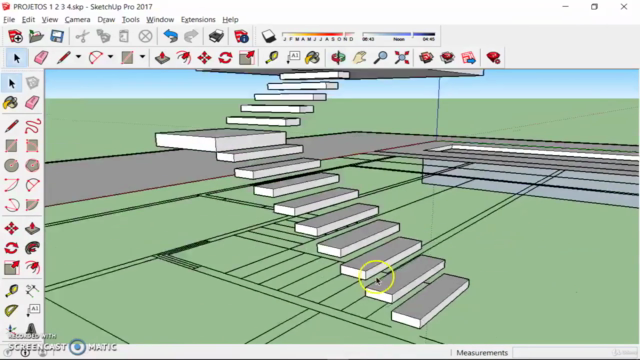Click the Undo arrow icon

pos(171,36)
